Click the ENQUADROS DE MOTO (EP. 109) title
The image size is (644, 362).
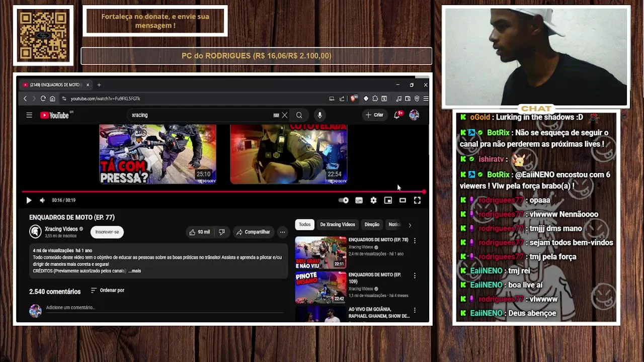[375, 278]
